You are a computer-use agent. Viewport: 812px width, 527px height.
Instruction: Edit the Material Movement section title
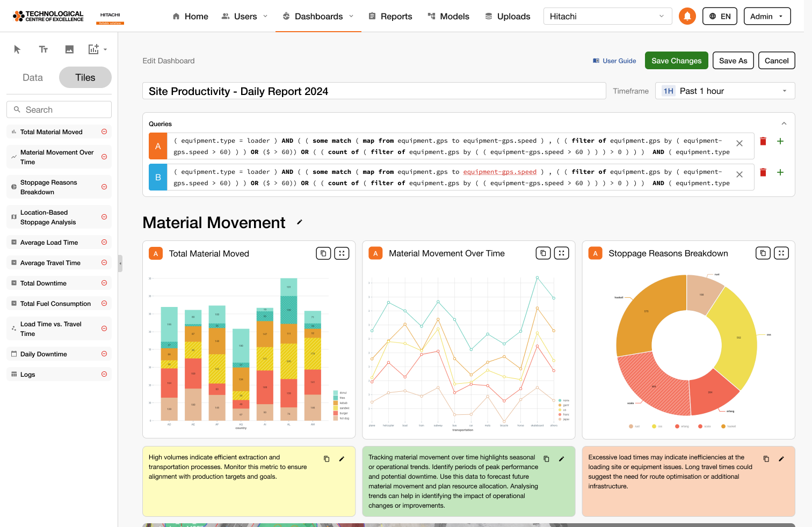300,222
